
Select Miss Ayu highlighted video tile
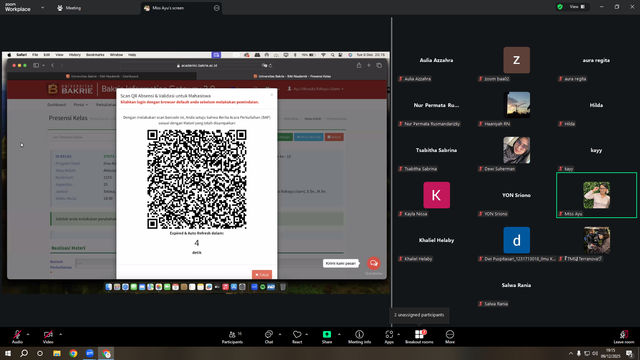(x=596, y=195)
